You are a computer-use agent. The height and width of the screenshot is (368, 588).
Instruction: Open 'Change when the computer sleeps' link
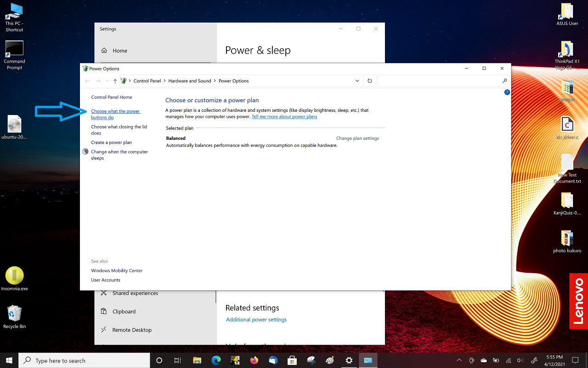point(119,155)
